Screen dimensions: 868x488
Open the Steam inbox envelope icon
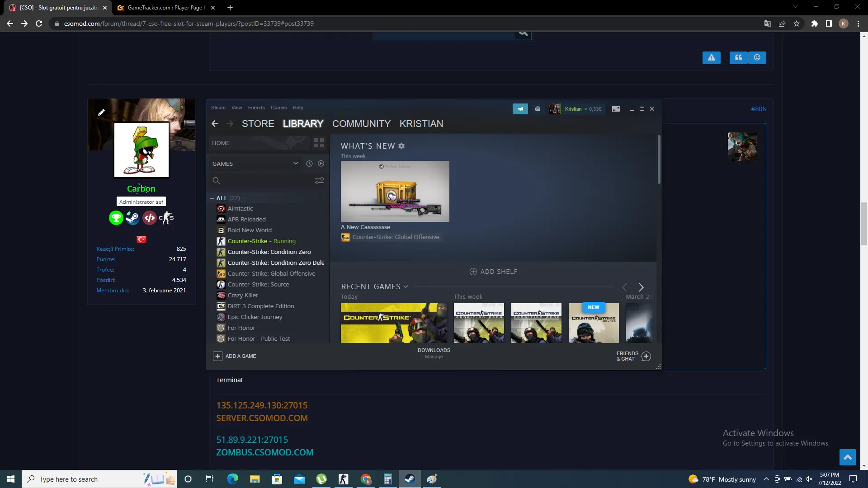tap(538, 108)
